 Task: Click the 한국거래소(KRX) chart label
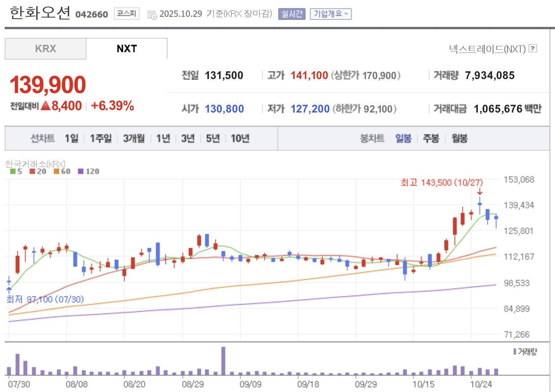35,164
